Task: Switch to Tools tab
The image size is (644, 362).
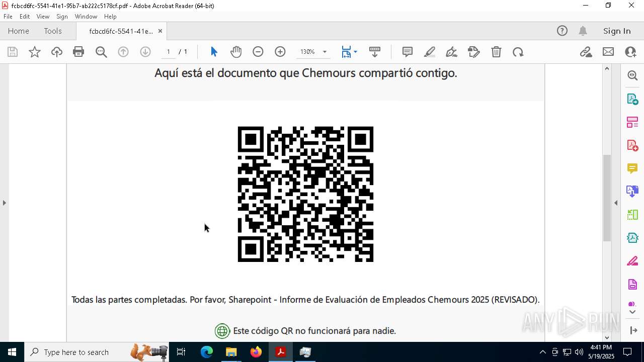Action: 53,31
